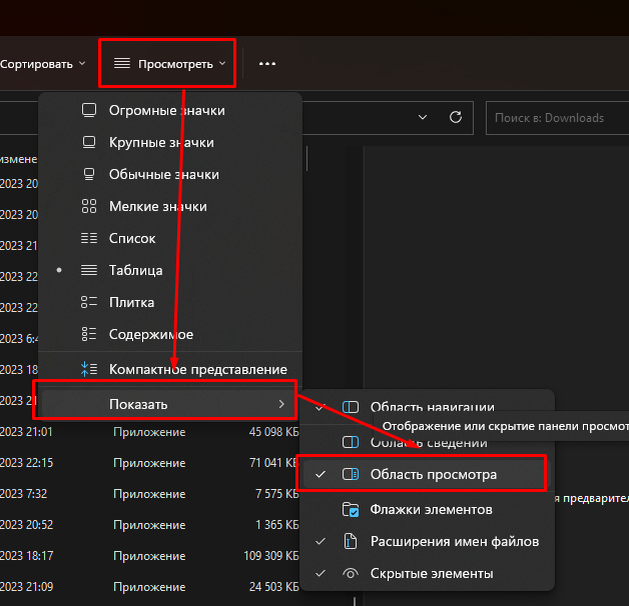
Task: Select Плитка view option
Action: coord(170,302)
